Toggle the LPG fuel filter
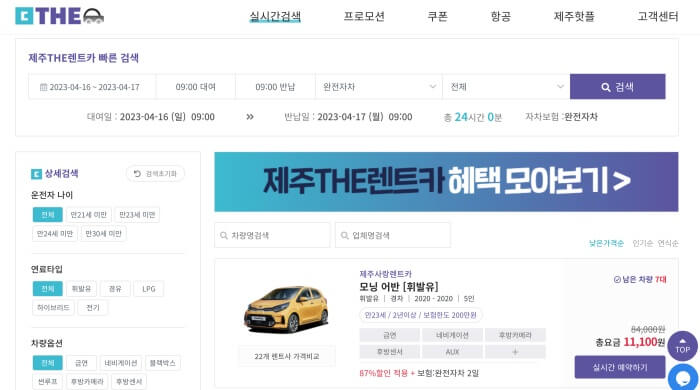 point(149,289)
